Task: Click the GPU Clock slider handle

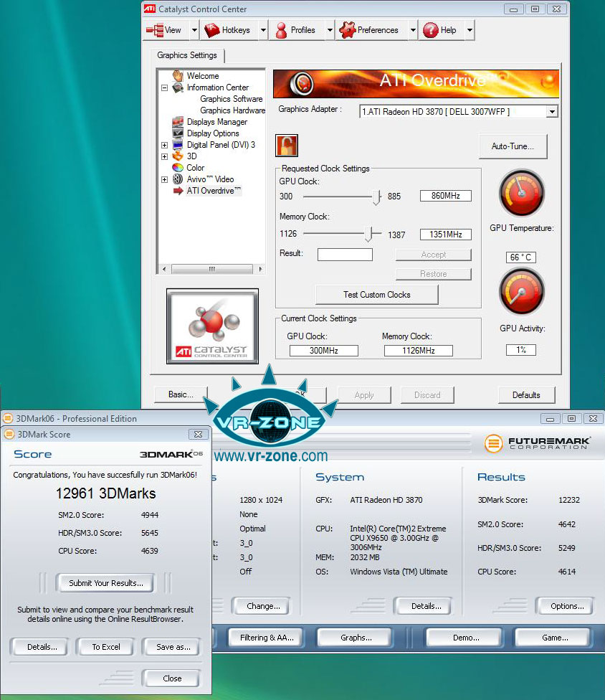Action: click(x=376, y=197)
